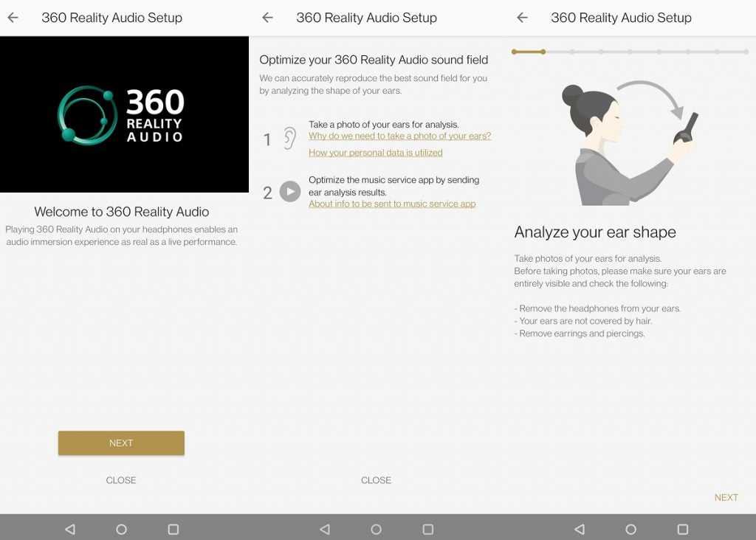This screenshot has height=540, width=756.
Task: Click the setup progress bar's gold segment
Action: tap(529, 52)
